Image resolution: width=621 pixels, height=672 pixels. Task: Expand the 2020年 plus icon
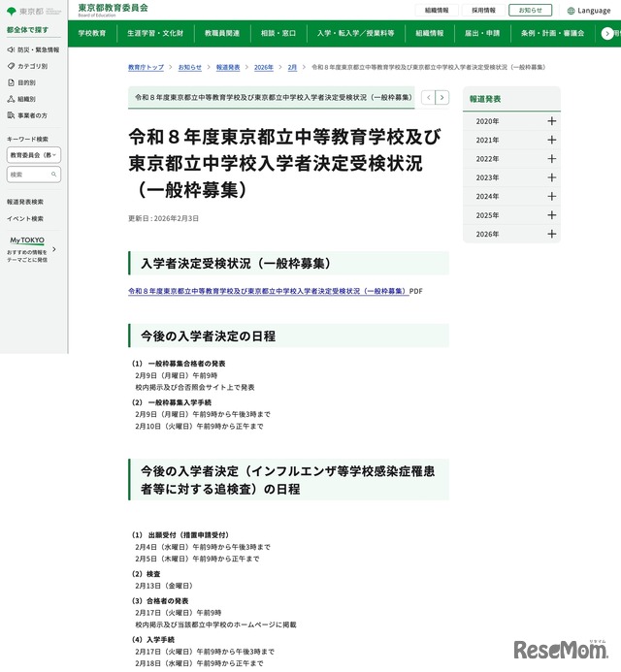[552, 121]
